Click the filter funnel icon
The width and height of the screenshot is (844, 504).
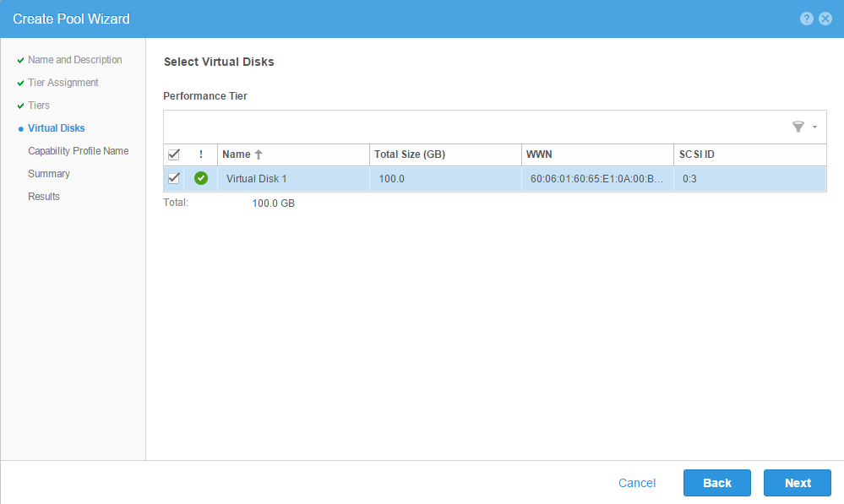click(x=798, y=127)
